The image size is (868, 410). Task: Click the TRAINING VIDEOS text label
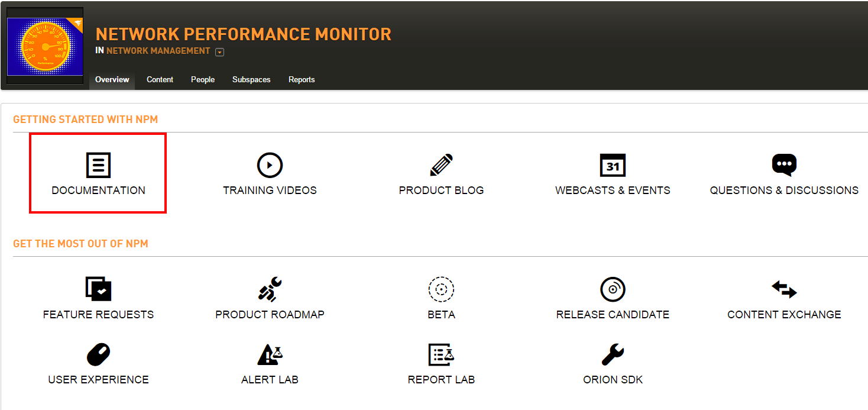pyautogui.click(x=270, y=191)
